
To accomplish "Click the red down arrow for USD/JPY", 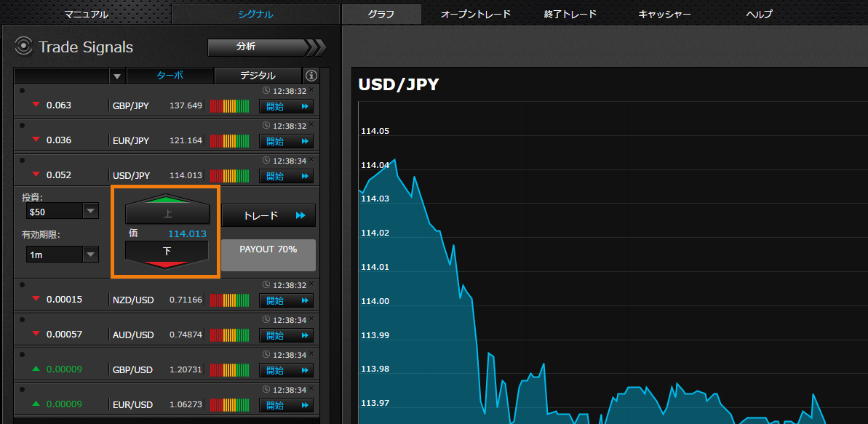I will pyautogui.click(x=36, y=175).
